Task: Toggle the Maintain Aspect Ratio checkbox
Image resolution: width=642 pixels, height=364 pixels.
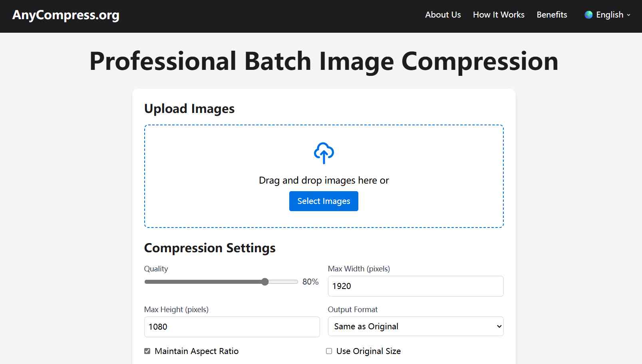Action: (x=147, y=351)
